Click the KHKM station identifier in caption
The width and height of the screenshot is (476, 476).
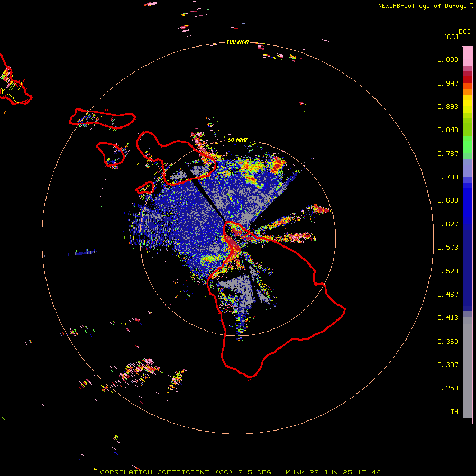click(x=296, y=472)
